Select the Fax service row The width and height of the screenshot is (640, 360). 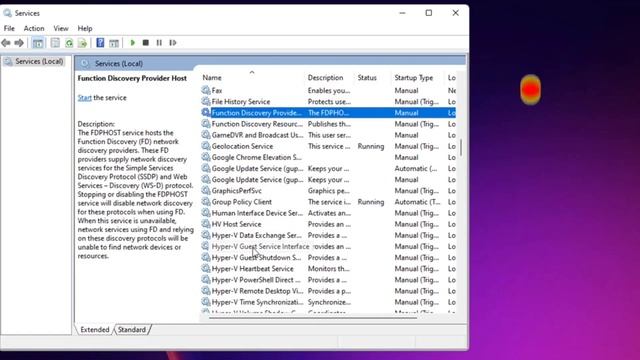(328, 90)
